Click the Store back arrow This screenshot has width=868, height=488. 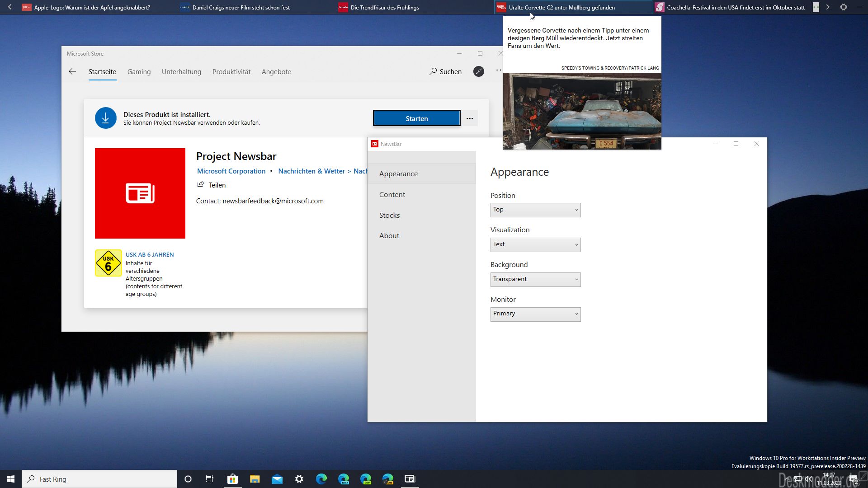[x=72, y=71]
